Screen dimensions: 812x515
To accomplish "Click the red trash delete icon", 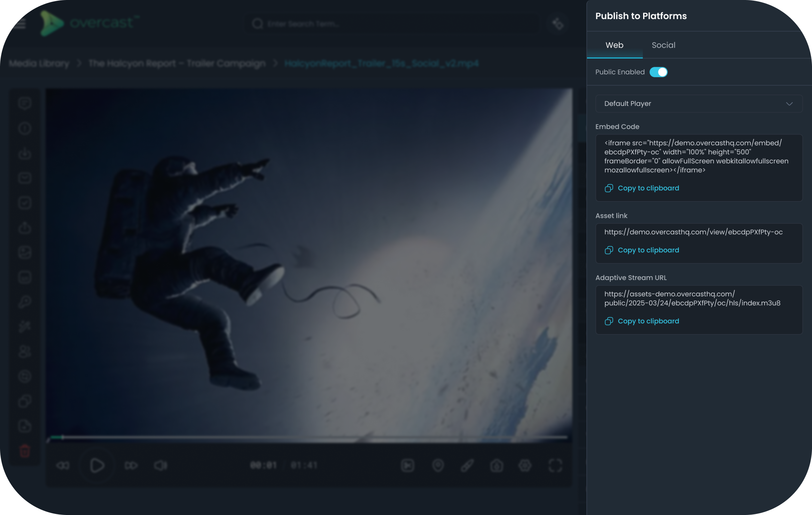I will click(25, 451).
